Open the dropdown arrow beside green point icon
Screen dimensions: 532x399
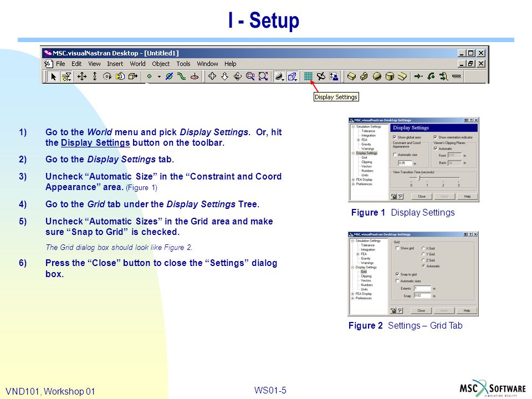[159, 76]
